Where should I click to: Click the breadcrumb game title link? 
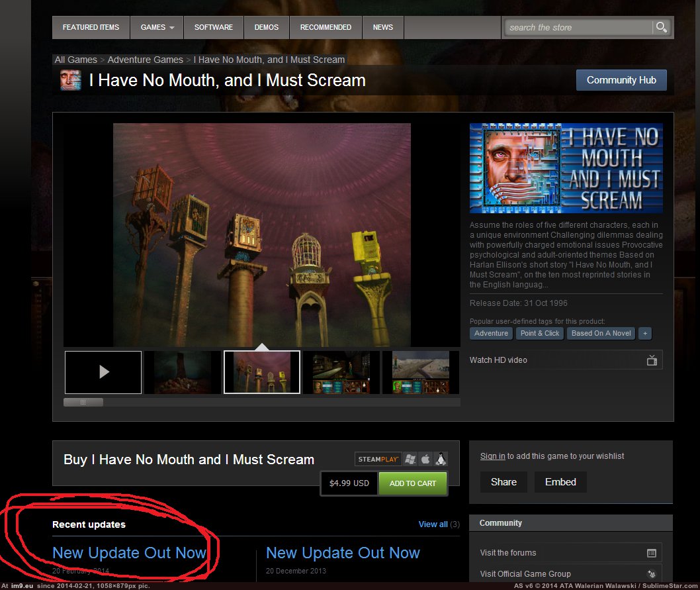click(x=269, y=60)
